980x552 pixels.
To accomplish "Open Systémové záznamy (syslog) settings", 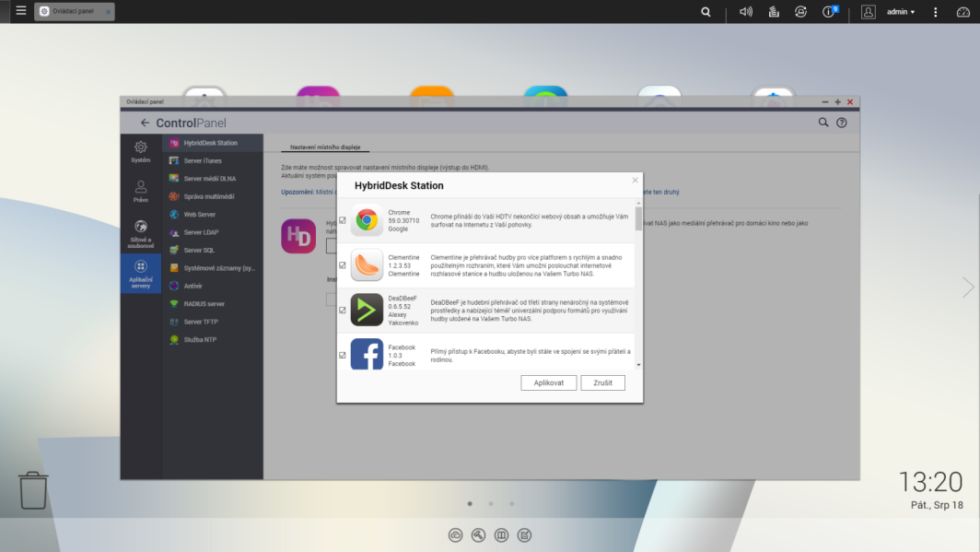I will 213,268.
